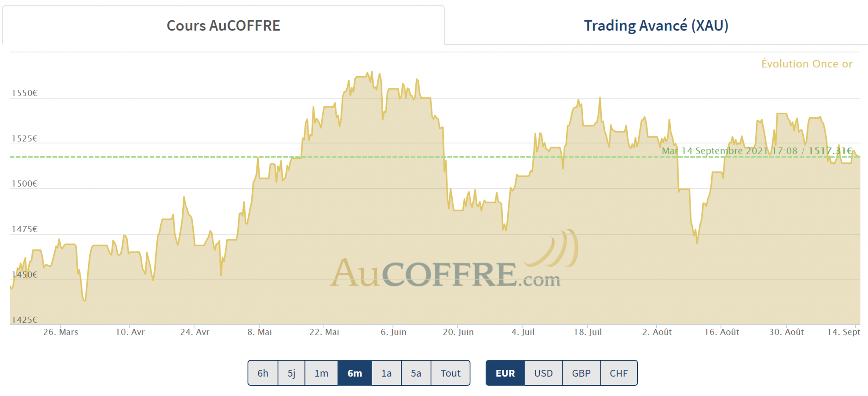
Task: Switch currency to GBP
Action: (581, 373)
